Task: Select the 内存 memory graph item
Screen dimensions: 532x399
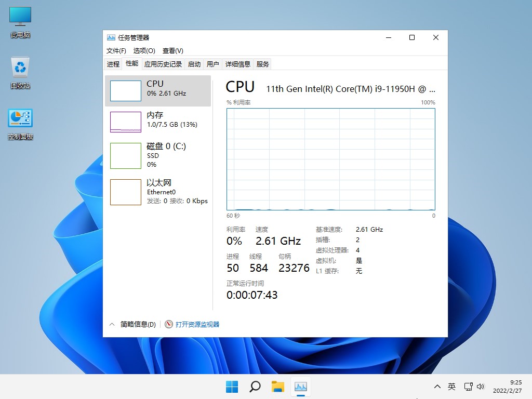Action: click(x=126, y=122)
